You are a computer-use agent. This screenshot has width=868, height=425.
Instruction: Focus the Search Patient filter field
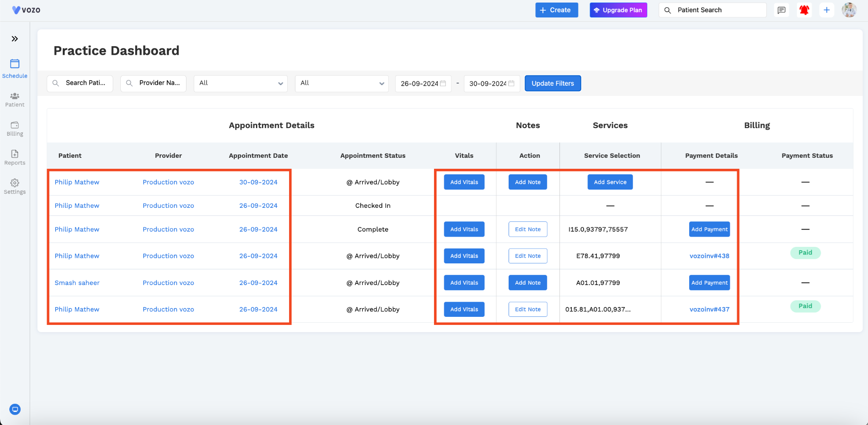[x=80, y=83]
